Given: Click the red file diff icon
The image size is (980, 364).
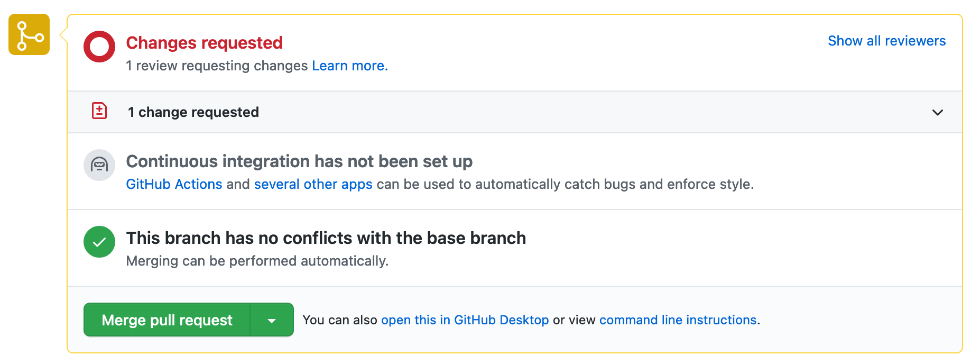Looking at the screenshot, I should click(99, 111).
